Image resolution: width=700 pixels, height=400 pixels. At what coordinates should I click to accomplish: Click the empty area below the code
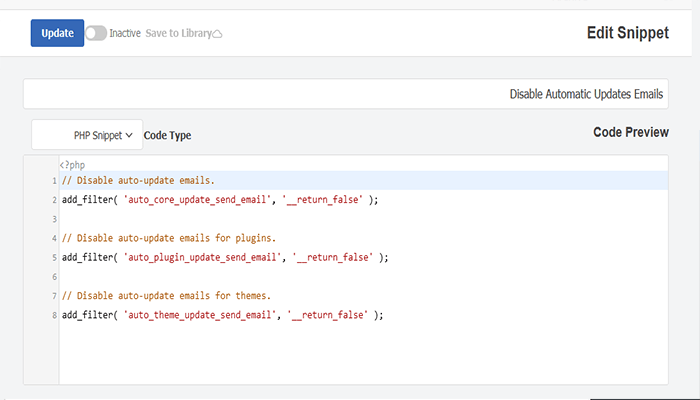[360, 355]
